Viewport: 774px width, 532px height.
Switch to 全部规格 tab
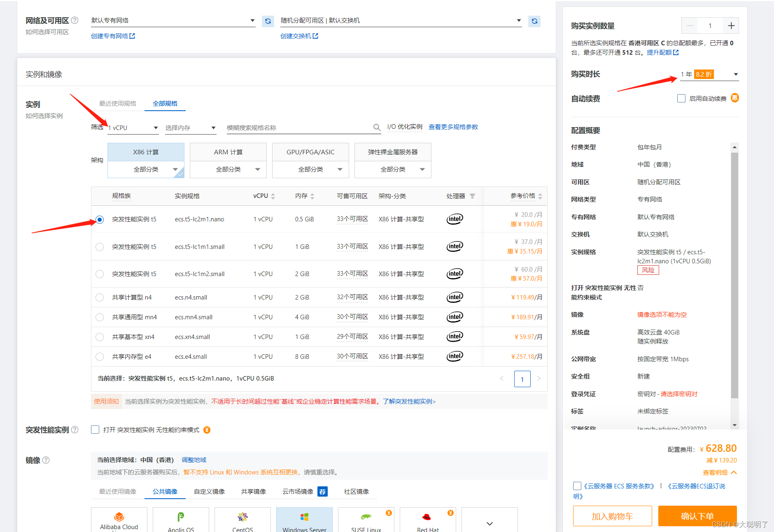pos(165,104)
